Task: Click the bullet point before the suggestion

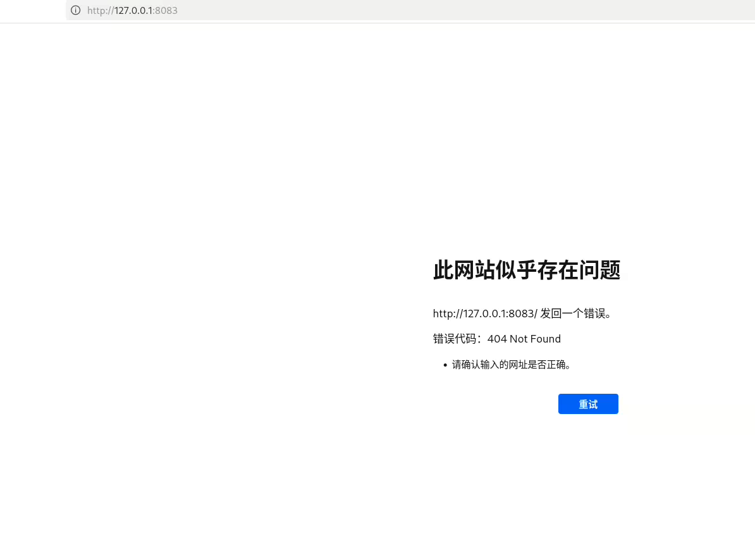Action: [445, 365]
